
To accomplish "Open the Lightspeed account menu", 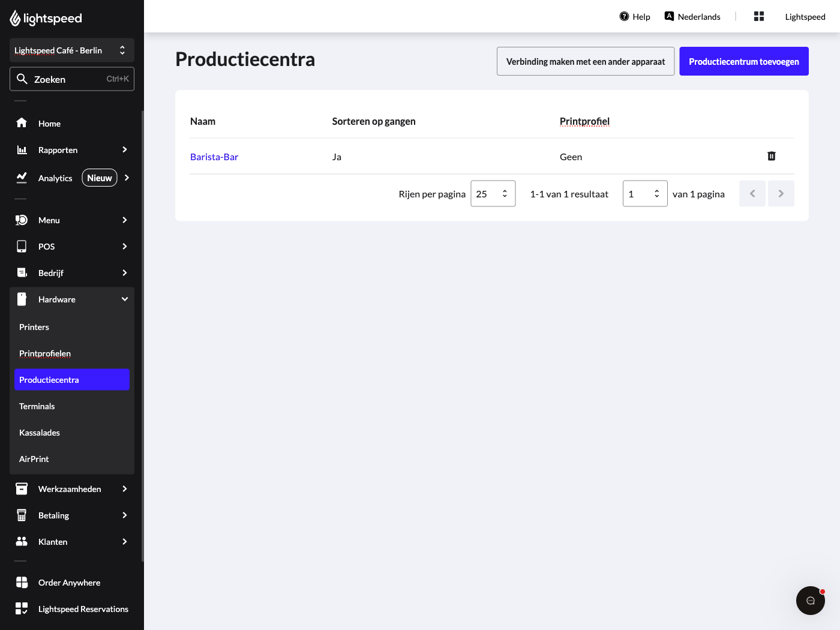I will [805, 17].
